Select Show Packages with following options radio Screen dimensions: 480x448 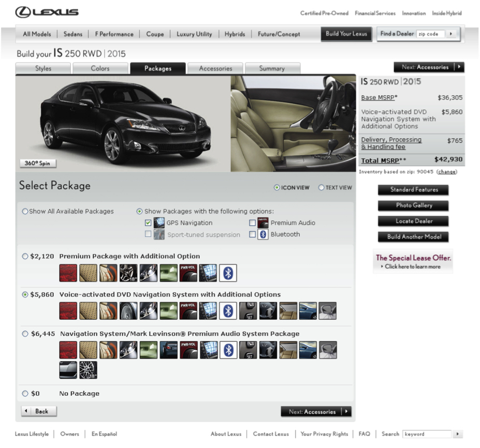click(140, 211)
